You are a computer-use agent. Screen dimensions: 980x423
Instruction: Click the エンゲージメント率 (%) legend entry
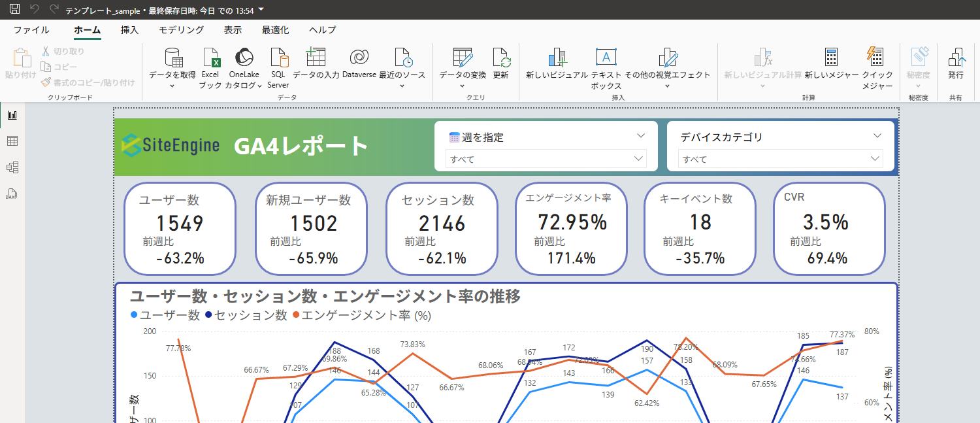click(x=361, y=315)
